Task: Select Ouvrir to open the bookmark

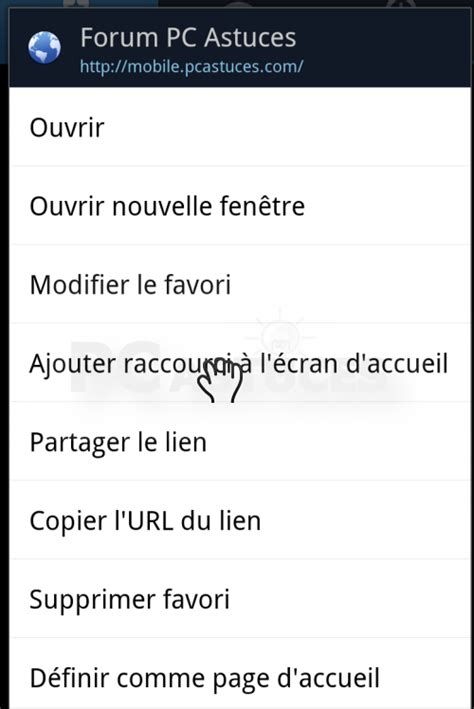Action: pos(240,127)
